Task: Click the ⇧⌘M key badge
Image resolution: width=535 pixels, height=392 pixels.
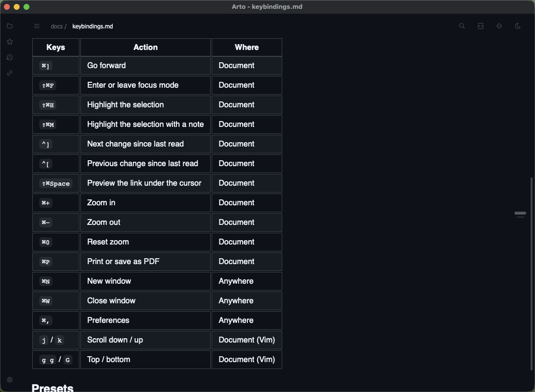Action: click(x=48, y=124)
